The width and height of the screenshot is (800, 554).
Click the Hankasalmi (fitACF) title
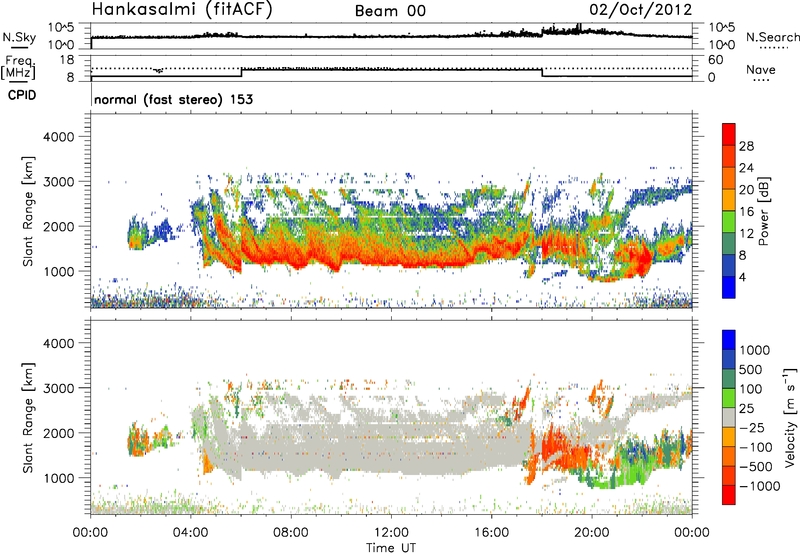pos(182,10)
